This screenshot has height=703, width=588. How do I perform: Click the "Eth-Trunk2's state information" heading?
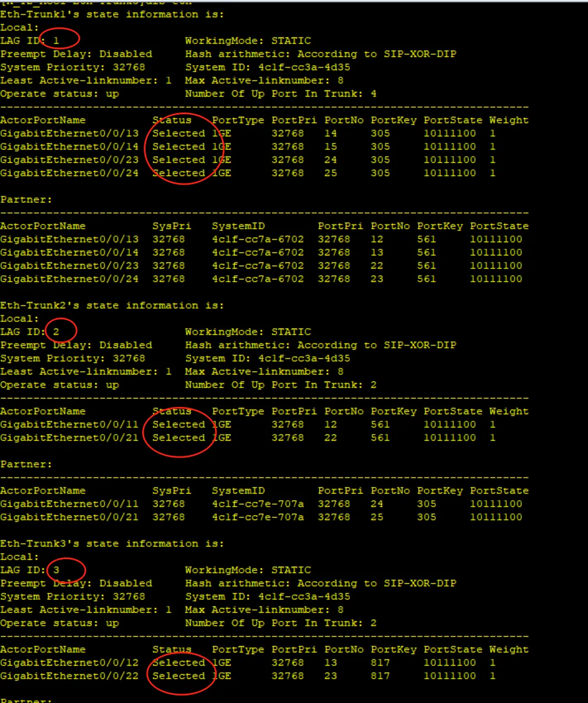[112, 305]
